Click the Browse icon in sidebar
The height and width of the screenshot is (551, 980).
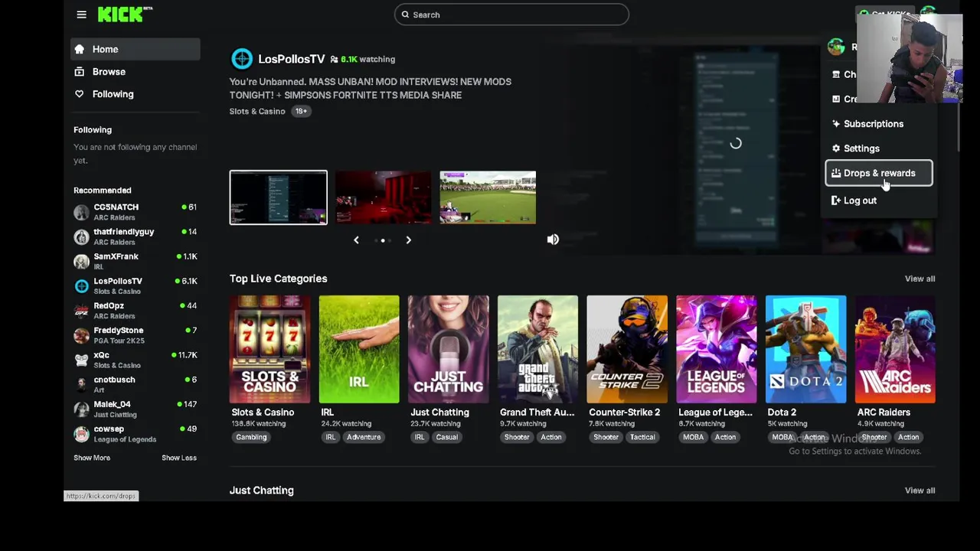point(79,71)
